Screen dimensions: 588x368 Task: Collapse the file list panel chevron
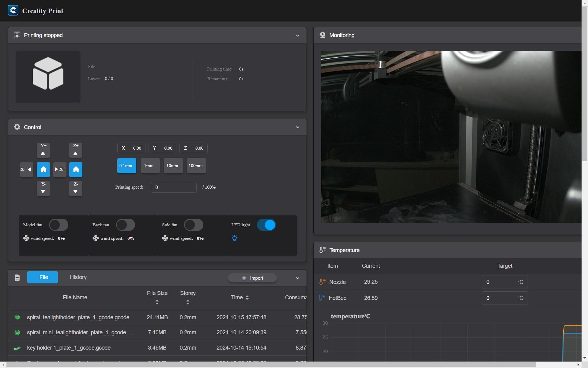pos(297,278)
